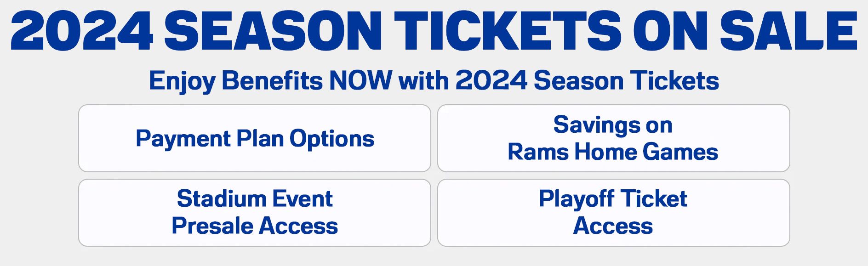Click the word SEASON in the headline
This screenshot has width=868, height=266.
[x=273, y=30]
